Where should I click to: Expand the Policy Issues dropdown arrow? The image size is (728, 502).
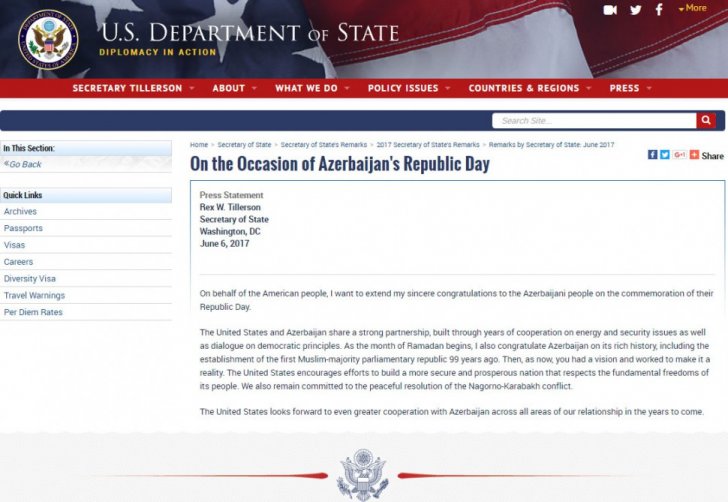click(x=448, y=88)
